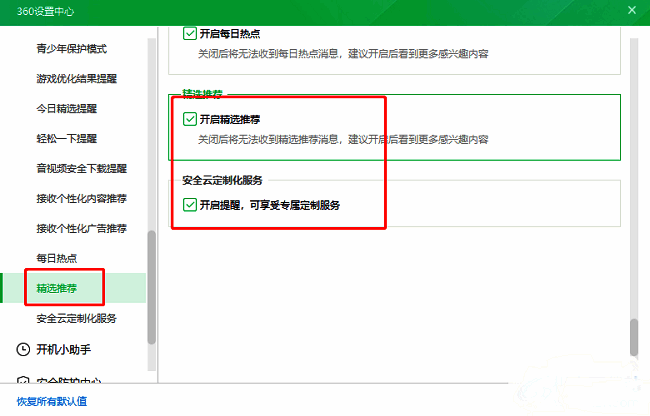Toggle the 开启精选推荐 checkbox
The width and height of the screenshot is (650, 416).
coord(190,119)
